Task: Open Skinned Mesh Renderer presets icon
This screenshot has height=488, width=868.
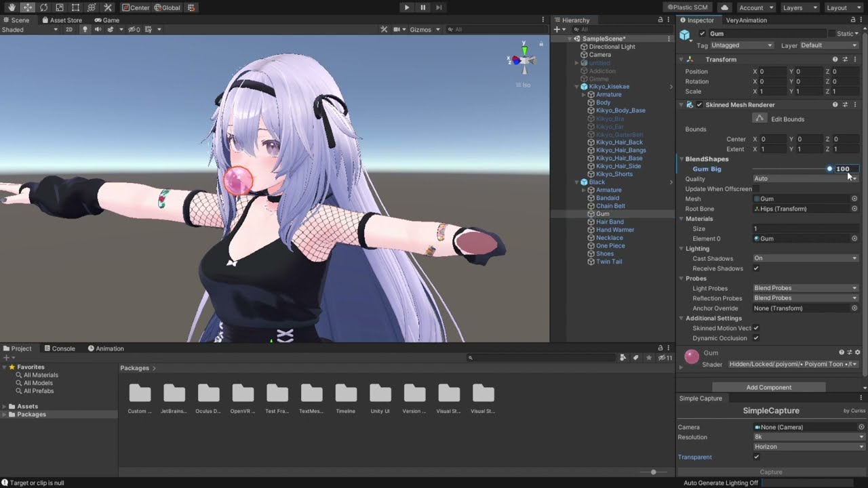Action: [x=845, y=105]
